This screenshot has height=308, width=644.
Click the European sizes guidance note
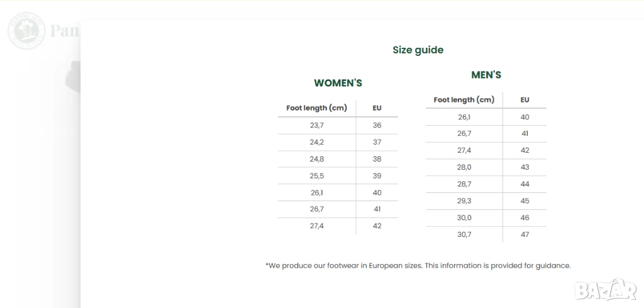click(x=418, y=266)
